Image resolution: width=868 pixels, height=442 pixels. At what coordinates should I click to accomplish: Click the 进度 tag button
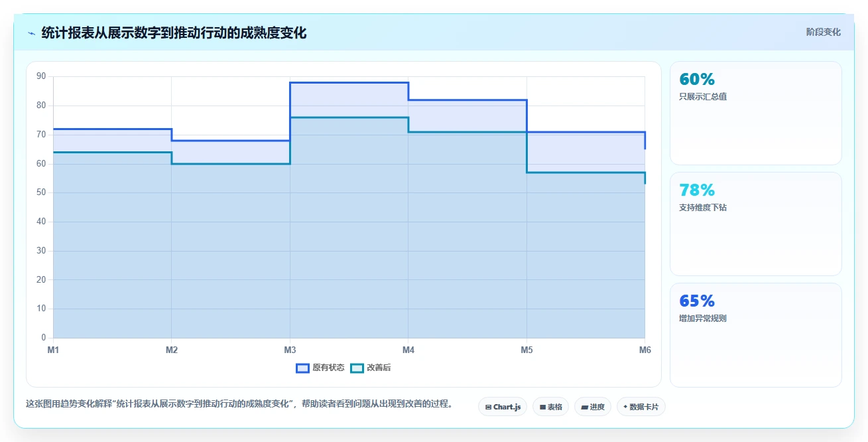pyautogui.click(x=593, y=407)
